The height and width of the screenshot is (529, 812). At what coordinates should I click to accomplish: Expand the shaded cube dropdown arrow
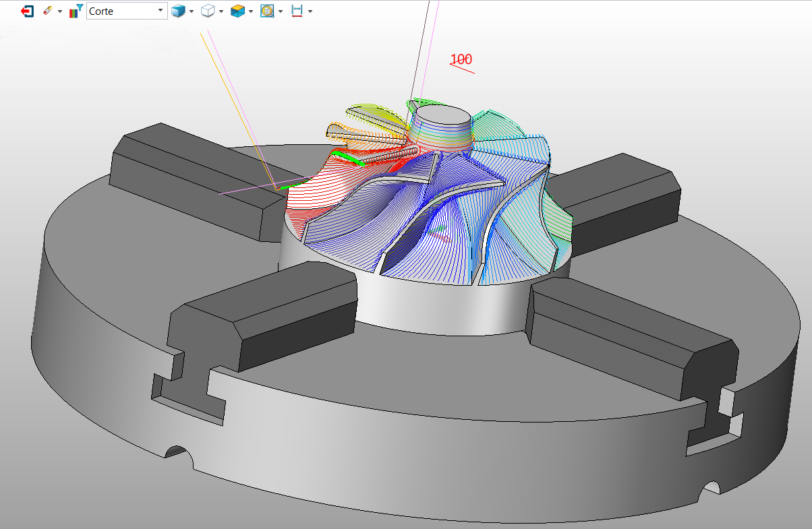pos(192,11)
